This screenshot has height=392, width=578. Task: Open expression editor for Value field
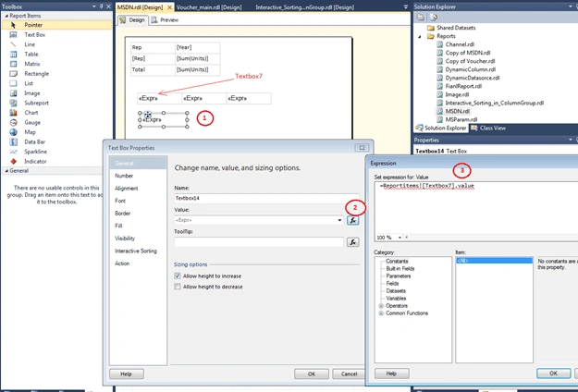point(352,220)
